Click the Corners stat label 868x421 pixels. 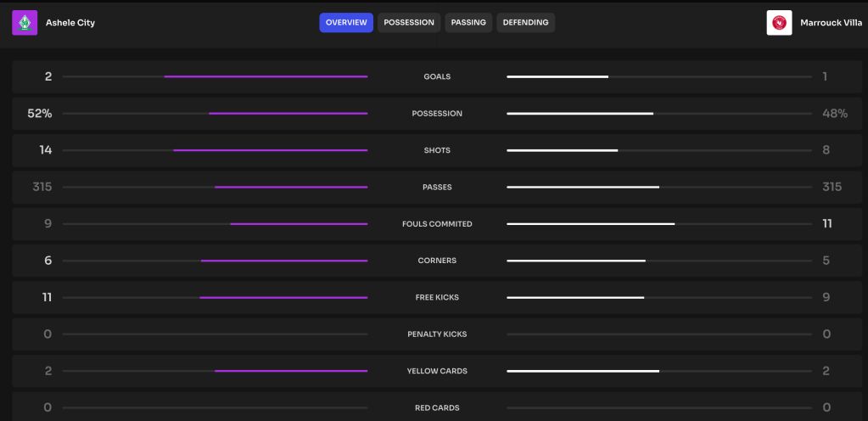click(437, 261)
